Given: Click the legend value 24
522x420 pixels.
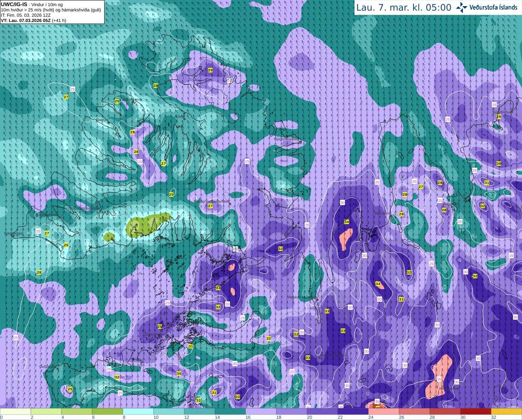Looking at the screenshot, I should coord(371,417).
